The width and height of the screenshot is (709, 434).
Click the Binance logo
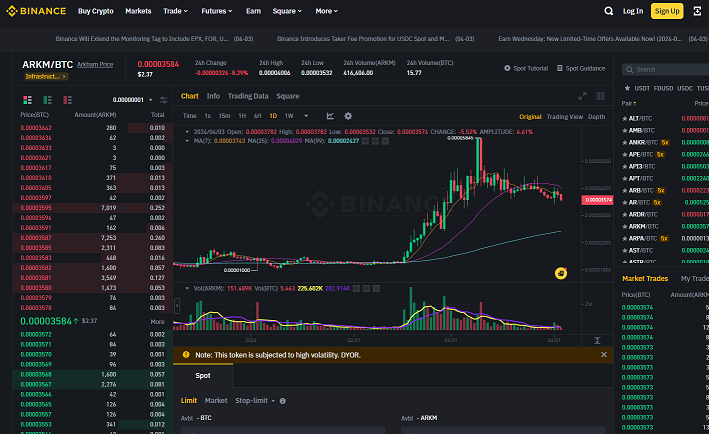[x=36, y=11]
